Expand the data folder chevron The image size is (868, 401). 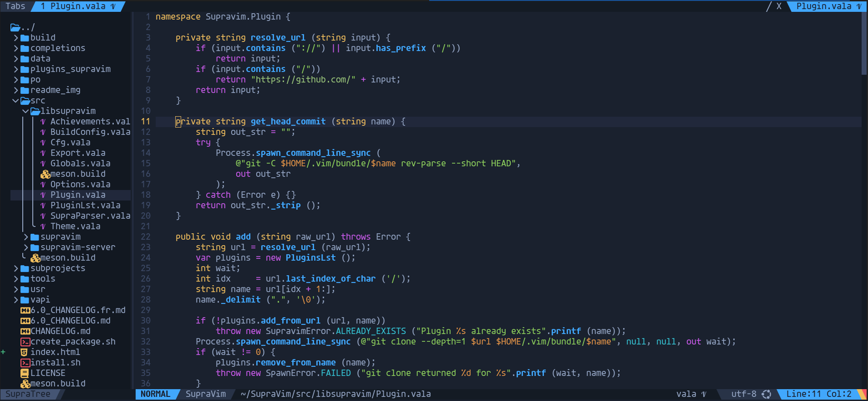[16, 59]
